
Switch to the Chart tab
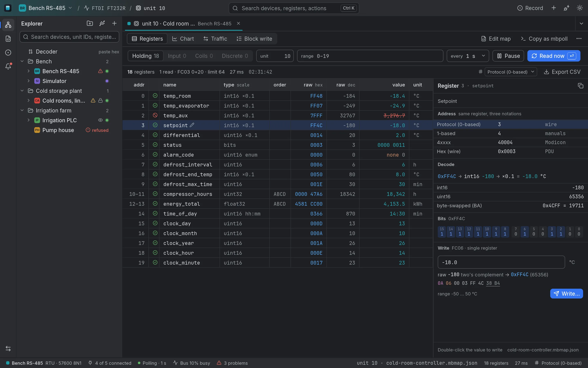(183, 39)
